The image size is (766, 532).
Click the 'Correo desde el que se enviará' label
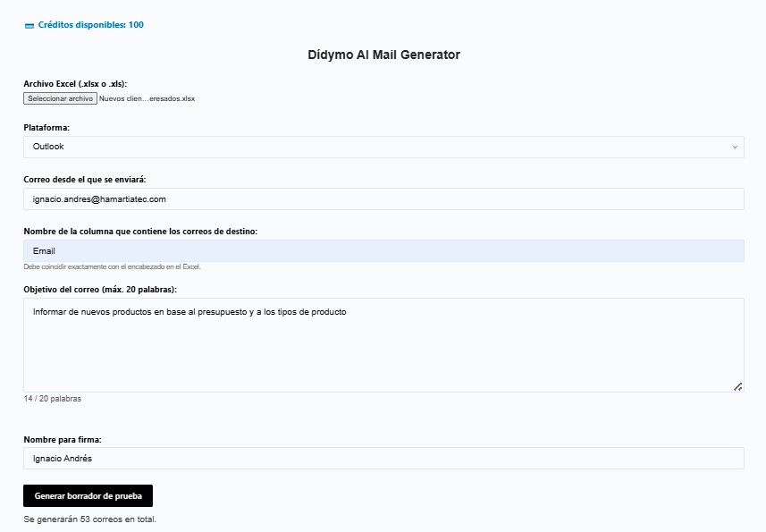tap(90, 180)
